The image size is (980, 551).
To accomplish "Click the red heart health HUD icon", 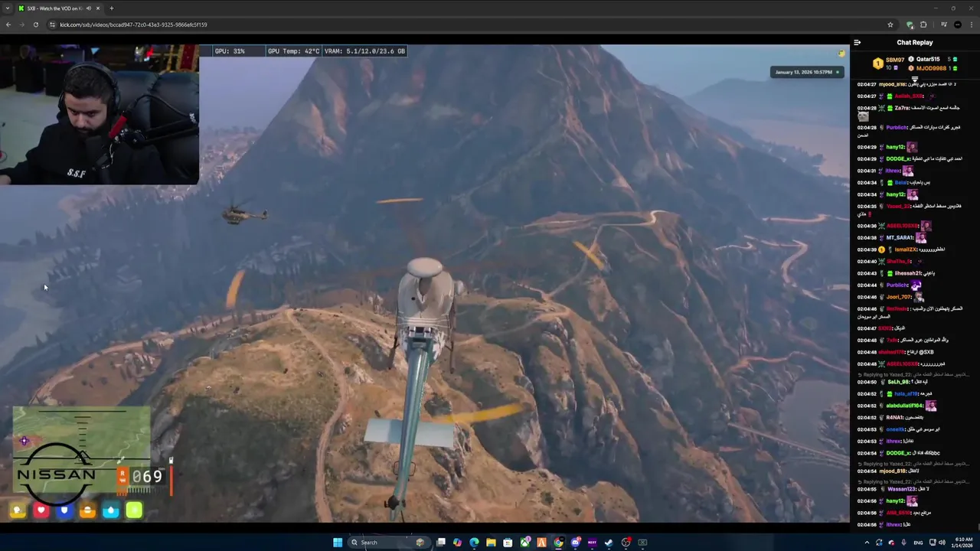I will (x=41, y=510).
